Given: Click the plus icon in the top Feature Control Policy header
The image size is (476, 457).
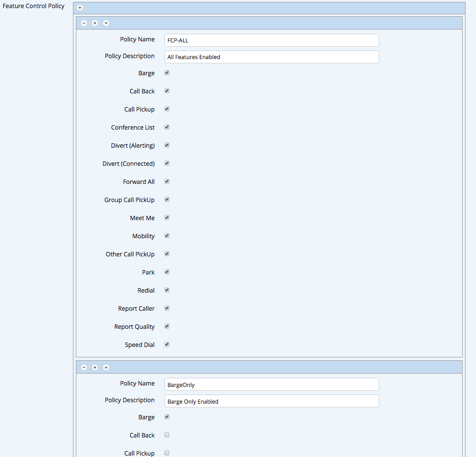Looking at the screenshot, I should click(80, 8).
